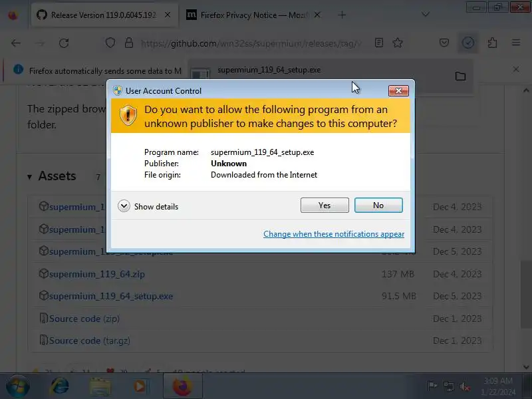Toggle reader view icon
The image size is (532, 399).
[x=379, y=43]
